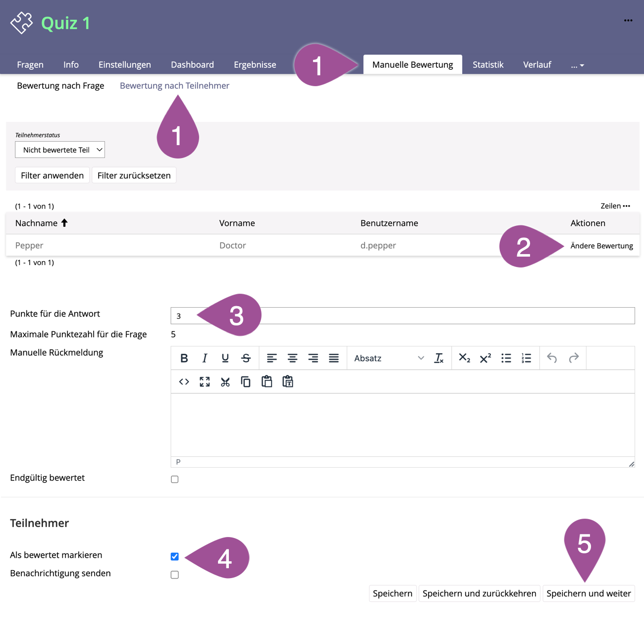Viewport: 644px width, 644px height.
Task: Insert a bulleted list
Action: click(506, 358)
